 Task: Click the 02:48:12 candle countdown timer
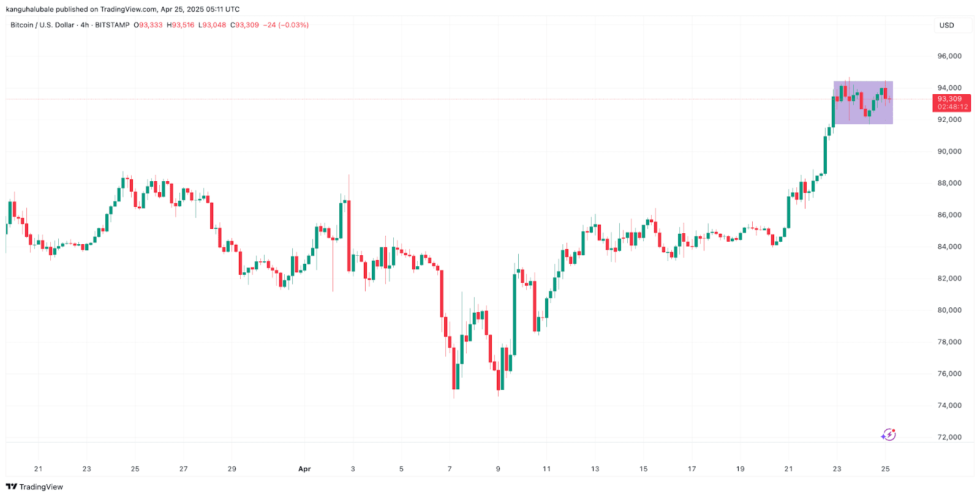(952, 107)
